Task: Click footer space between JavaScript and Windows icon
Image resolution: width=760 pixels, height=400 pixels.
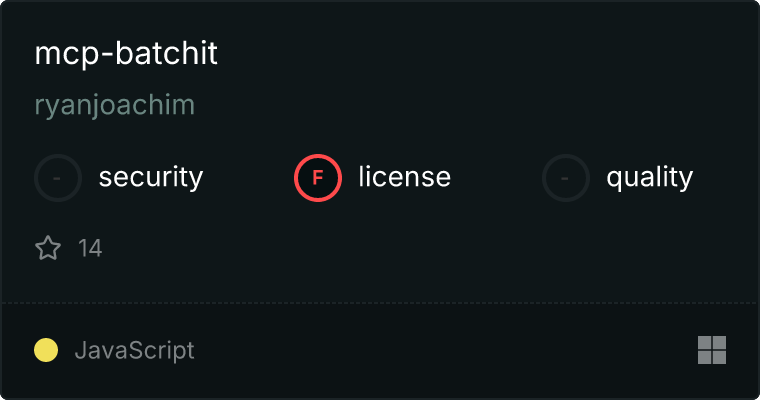Action: [x=446, y=350]
